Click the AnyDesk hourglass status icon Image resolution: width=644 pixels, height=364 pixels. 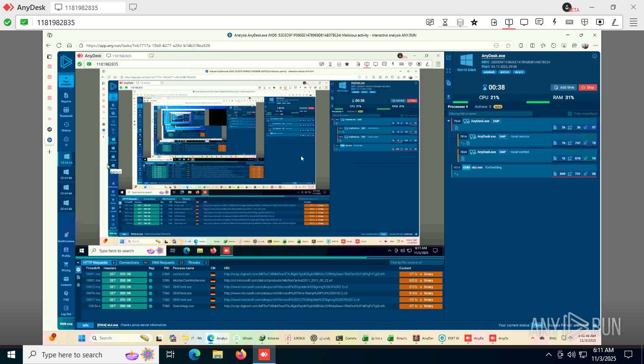(445, 22)
